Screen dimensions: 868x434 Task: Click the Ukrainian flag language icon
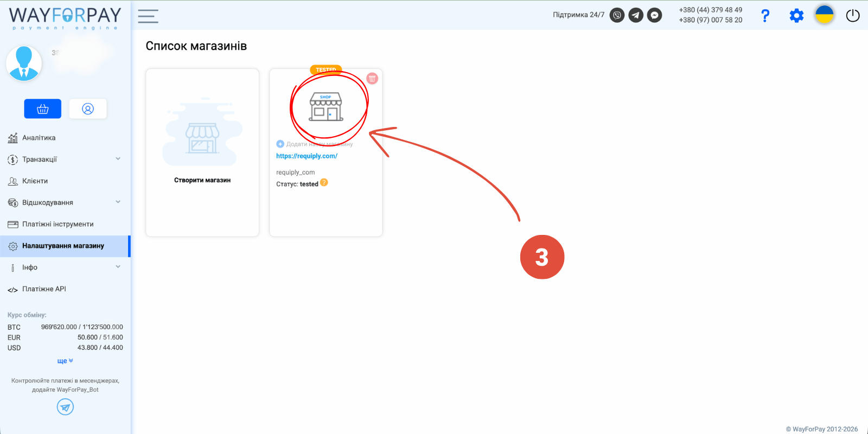click(x=824, y=15)
